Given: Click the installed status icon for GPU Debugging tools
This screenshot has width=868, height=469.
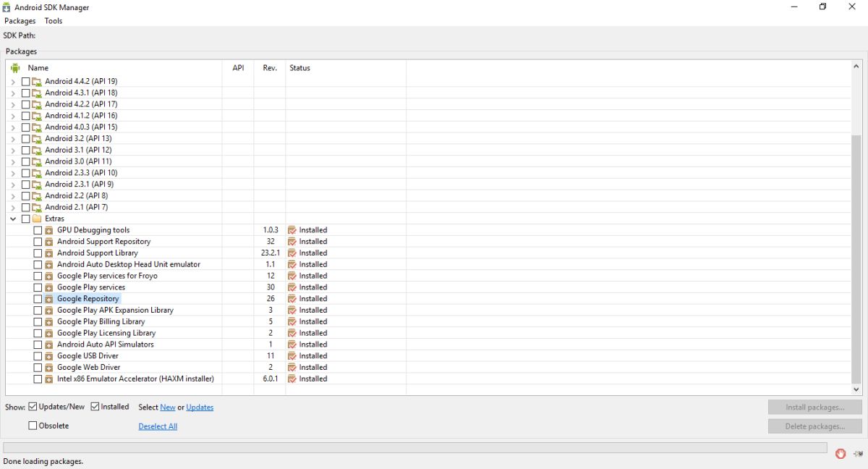Looking at the screenshot, I should point(292,230).
